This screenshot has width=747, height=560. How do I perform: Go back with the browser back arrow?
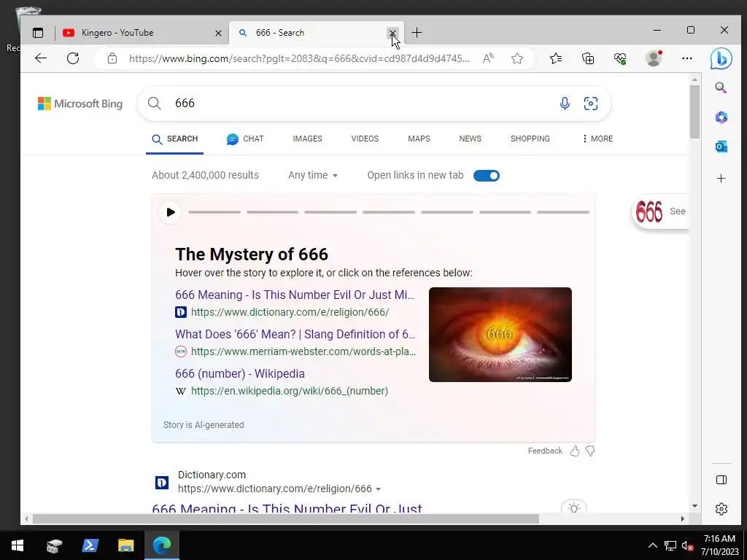(41, 58)
